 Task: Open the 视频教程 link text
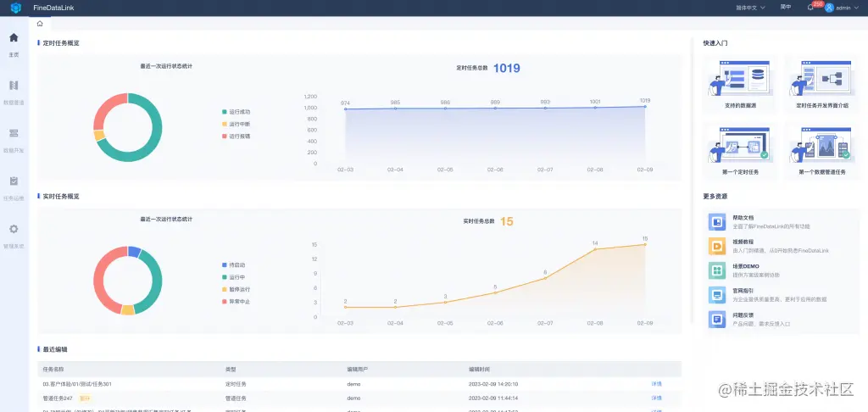coord(743,242)
